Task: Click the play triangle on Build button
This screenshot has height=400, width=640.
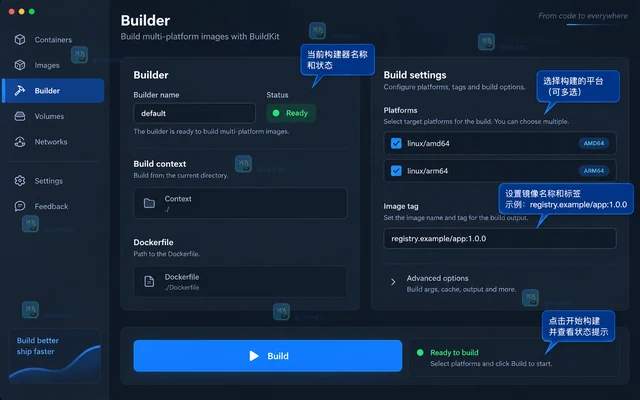Action: tap(254, 356)
